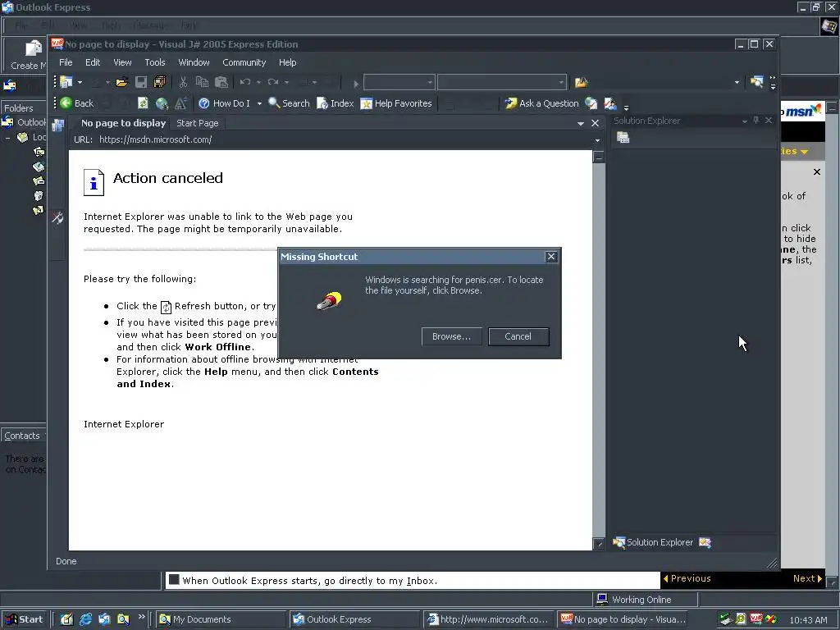The image size is (840, 630).
Task: Switch to the Start Page tab
Action: [198, 123]
